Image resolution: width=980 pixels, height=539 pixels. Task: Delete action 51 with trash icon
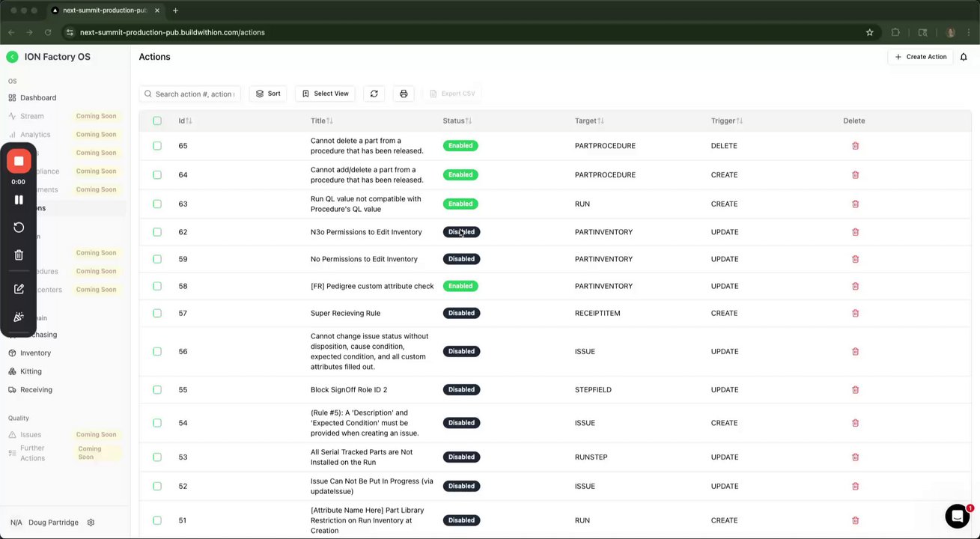[855, 520]
